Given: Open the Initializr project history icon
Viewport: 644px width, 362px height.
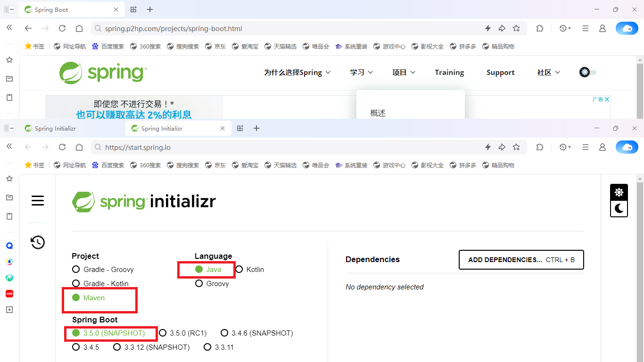Looking at the screenshot, I should tap(38, 242).
